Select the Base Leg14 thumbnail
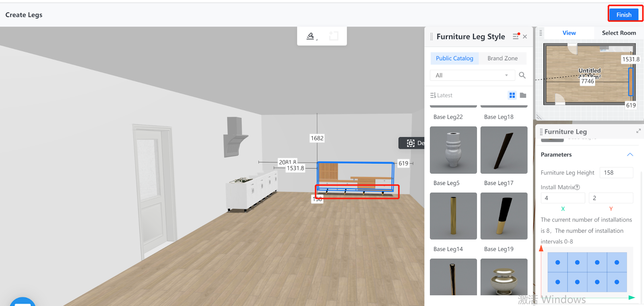 tap(453, 216)
